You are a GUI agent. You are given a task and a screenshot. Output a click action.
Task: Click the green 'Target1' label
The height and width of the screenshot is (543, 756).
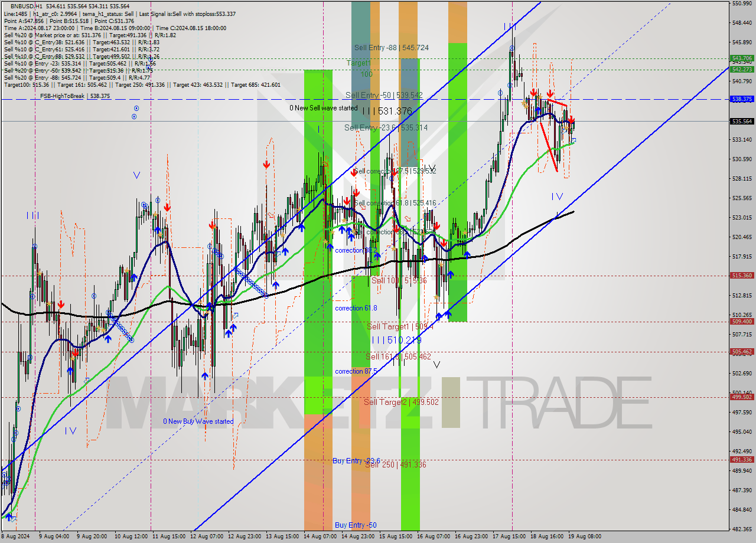click(x=359, y=63)
